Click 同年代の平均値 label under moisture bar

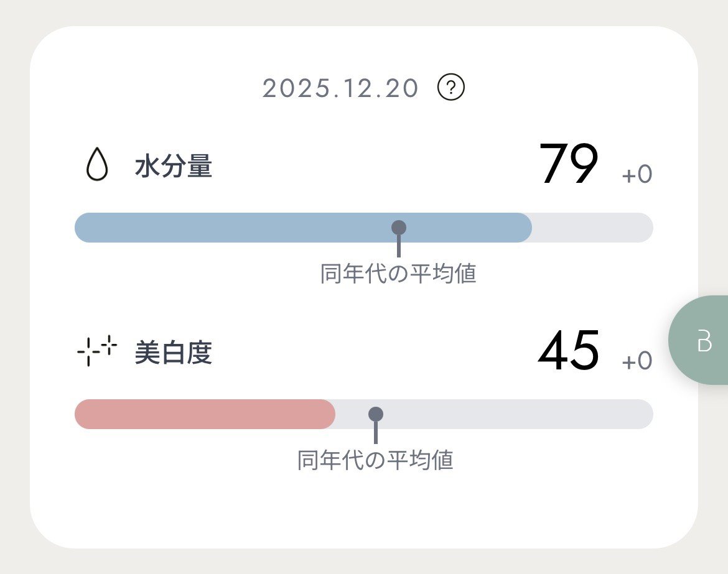pyautogui.click(x=398, y=274)
